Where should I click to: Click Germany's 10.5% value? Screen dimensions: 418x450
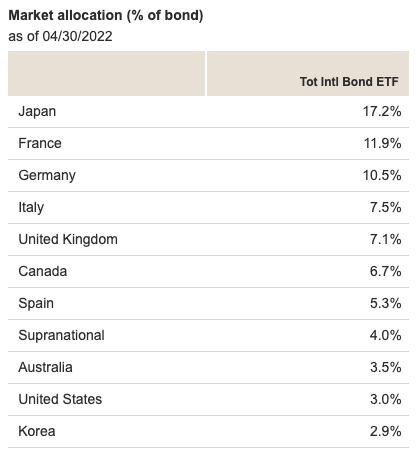click(x=382, y=175)
